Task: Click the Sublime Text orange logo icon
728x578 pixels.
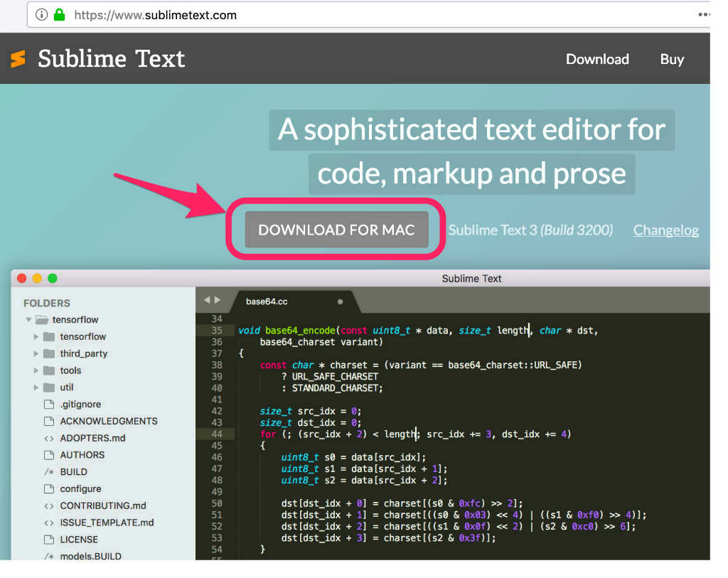Action: point(18,58)
